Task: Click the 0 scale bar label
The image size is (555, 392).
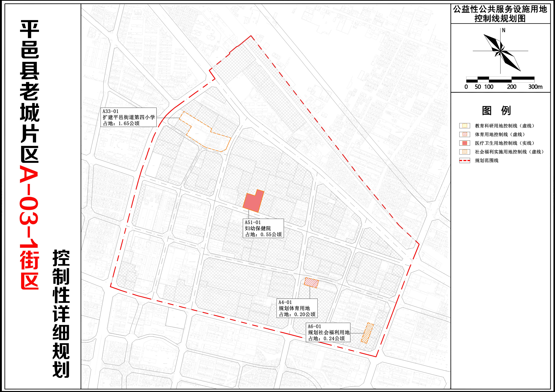Action: tap(466, 87)
